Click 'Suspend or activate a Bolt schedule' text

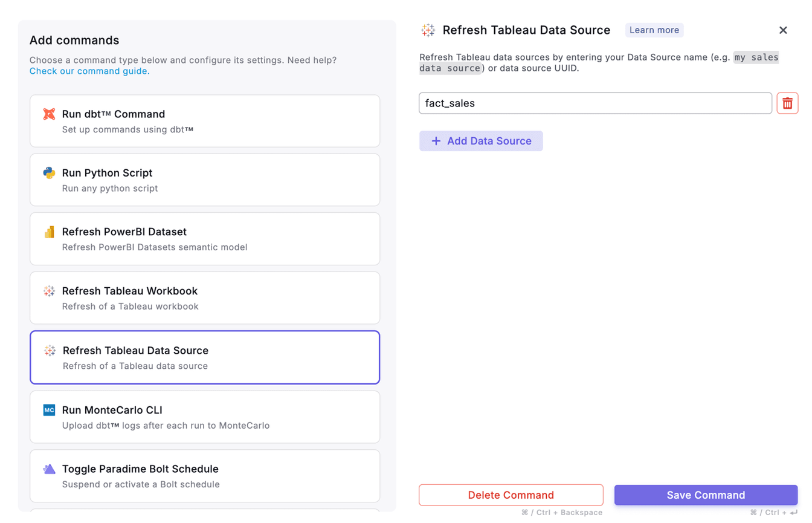tap(141, 484)
